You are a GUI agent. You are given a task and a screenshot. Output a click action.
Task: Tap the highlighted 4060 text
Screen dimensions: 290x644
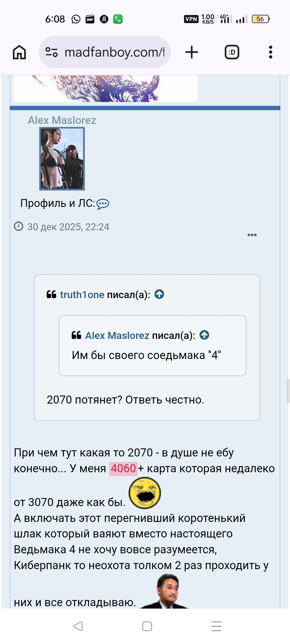(x=123, y=469)
